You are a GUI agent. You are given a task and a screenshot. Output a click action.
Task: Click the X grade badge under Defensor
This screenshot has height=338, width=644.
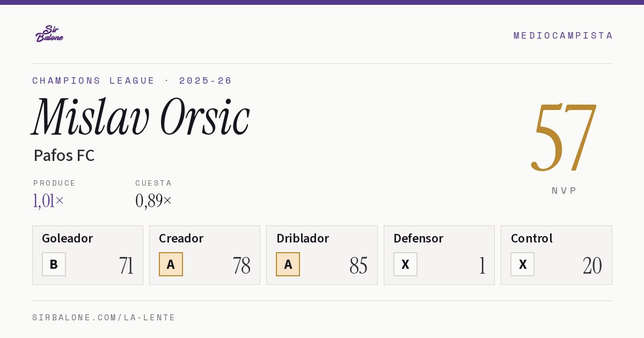pos(405,264)
